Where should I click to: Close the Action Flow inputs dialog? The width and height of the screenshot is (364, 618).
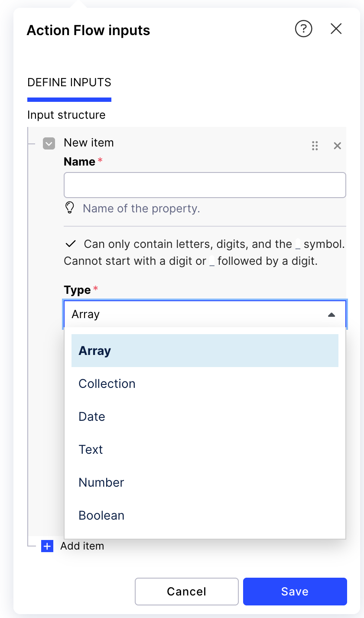tap(336, 29)
